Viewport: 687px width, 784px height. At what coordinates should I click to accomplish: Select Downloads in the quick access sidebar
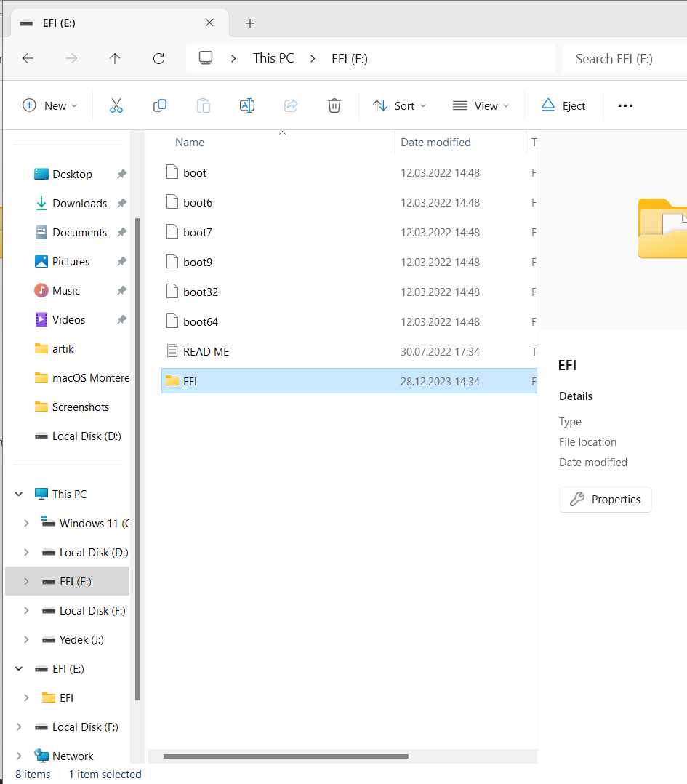pos(79,204)
